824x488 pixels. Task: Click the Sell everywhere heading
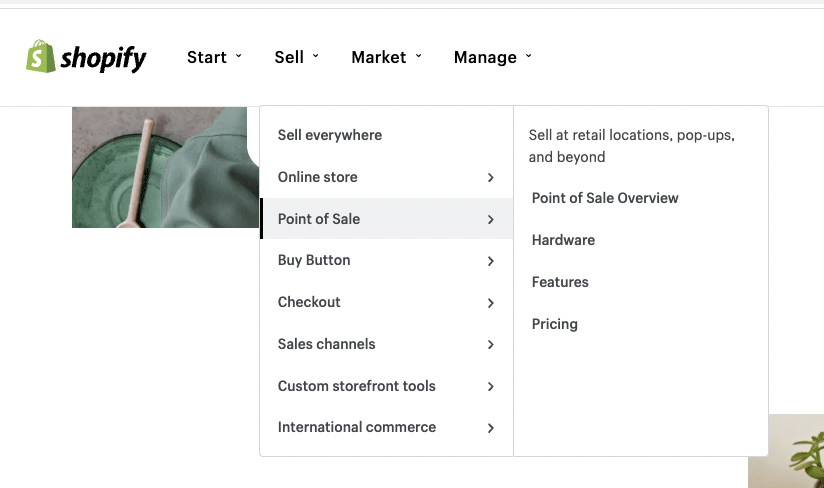pyautogui.click(x=329, y=135)
